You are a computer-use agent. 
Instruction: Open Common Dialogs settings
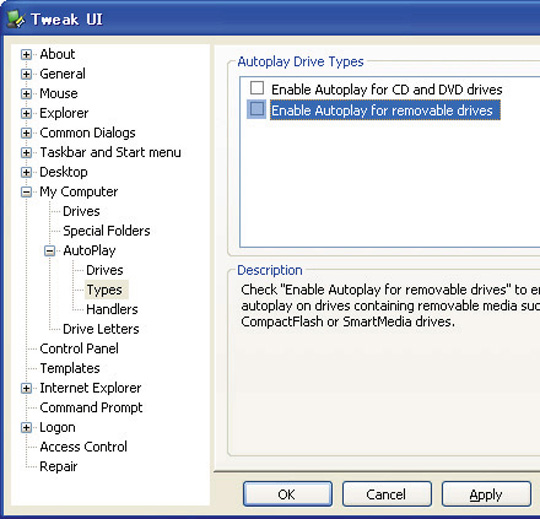(x=87, y=133)
